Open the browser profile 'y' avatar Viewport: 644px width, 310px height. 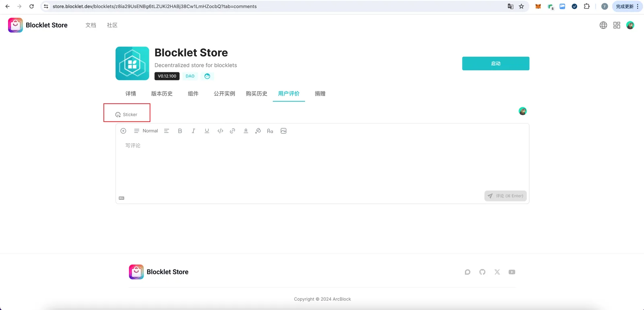coord(604,6)
